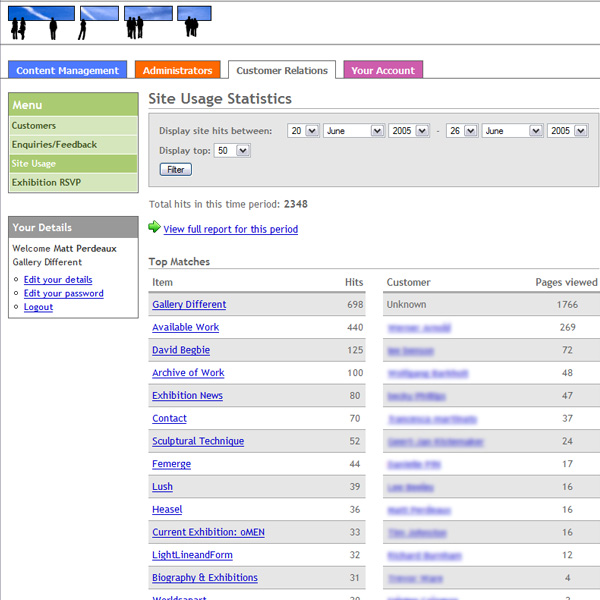Open Enquiries/Feedback menu item
Screen dimensions: 600x600
pyautogui.click(x=73, y=145)
